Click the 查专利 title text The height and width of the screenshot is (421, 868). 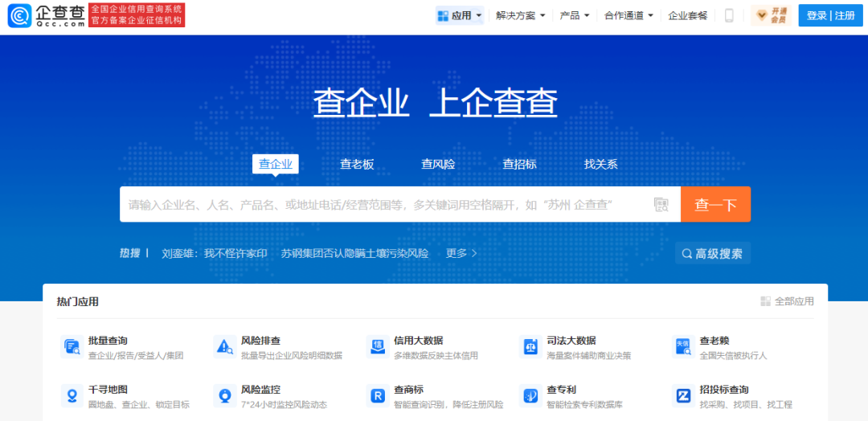pos(561,390)
